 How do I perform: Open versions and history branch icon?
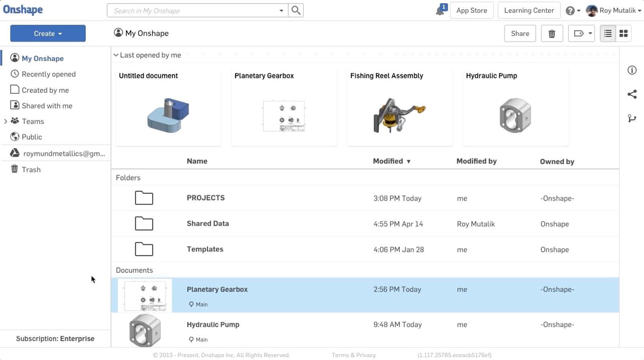[632, 118]
